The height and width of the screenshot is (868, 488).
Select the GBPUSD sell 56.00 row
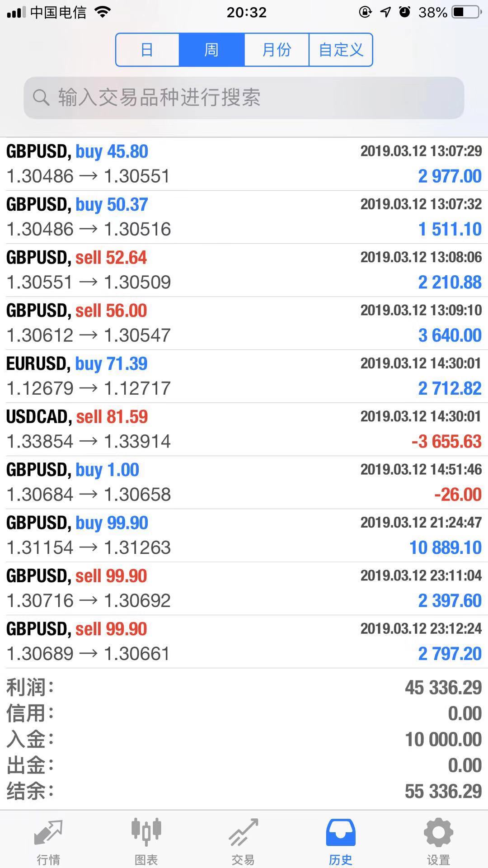coord(244,323)
